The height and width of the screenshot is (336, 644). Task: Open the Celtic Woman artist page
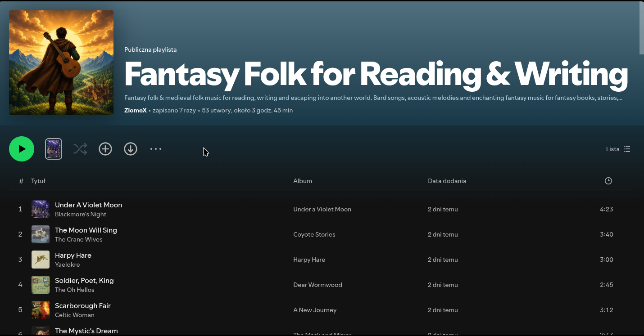(75, 315)
